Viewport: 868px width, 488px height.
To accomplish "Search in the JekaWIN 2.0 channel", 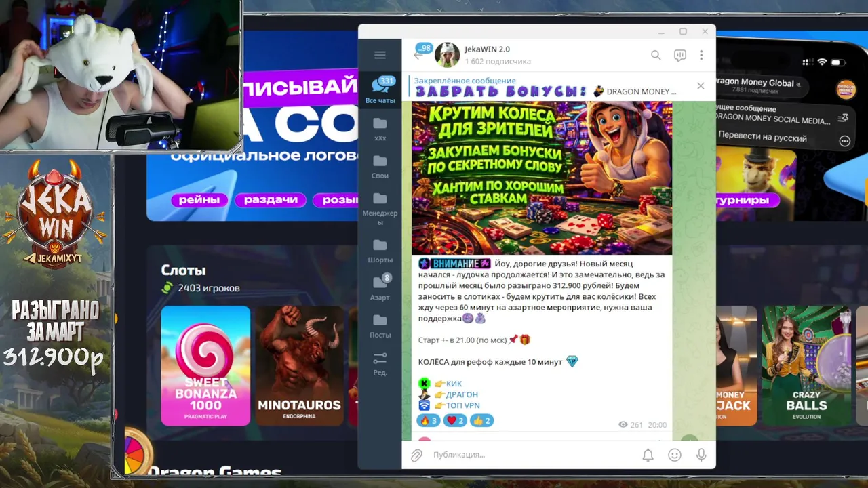I will click(x=656, y=55).
